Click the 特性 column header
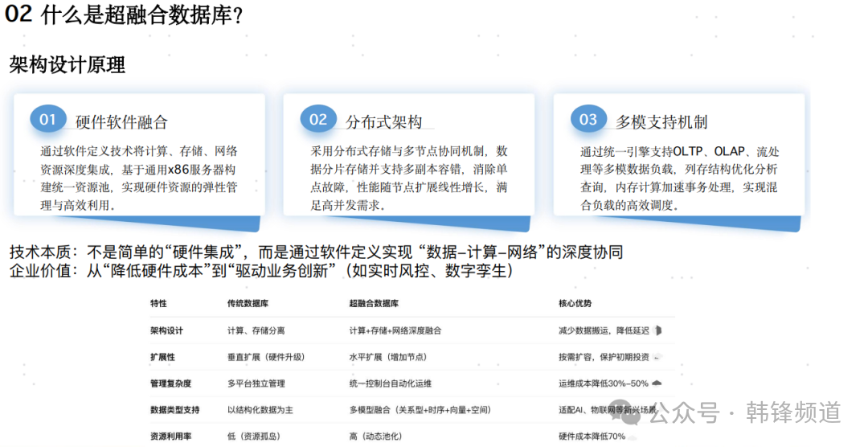 (159, 304)
